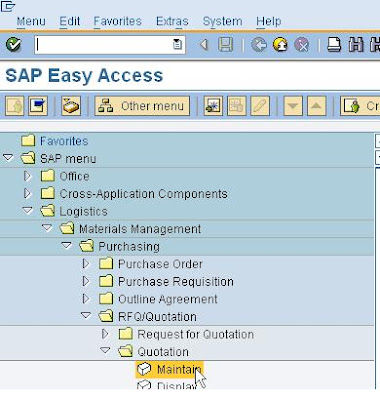This screenshot has height=400, width=380.
Task: Collapse the Logistics node
Action: [x=27, y=210]
